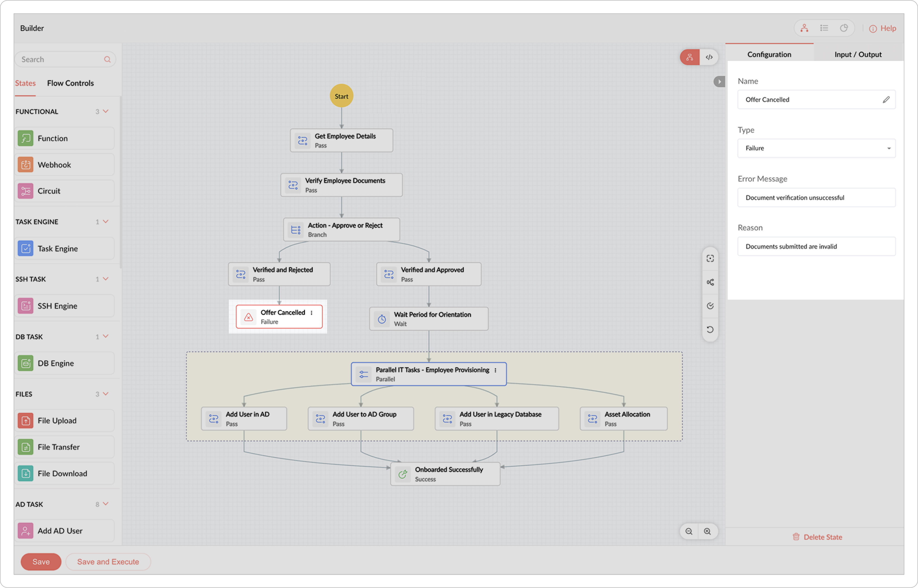Switch to diagram view toggle
Screen dimensions: 918x588
[x=690, y=57]
